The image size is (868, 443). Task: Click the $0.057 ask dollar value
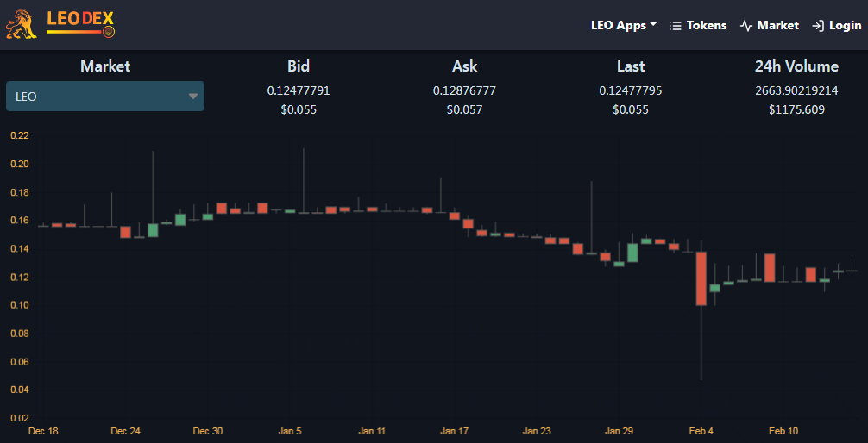(464, 109)
